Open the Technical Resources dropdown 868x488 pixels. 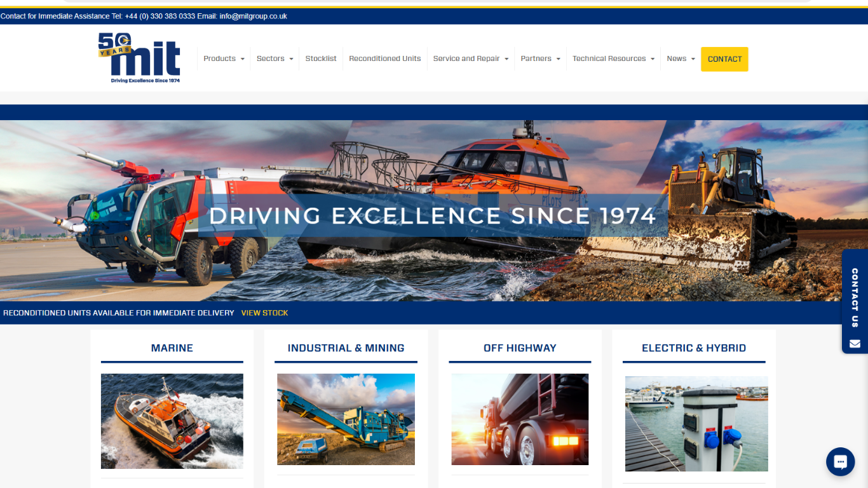coord(613,58)
